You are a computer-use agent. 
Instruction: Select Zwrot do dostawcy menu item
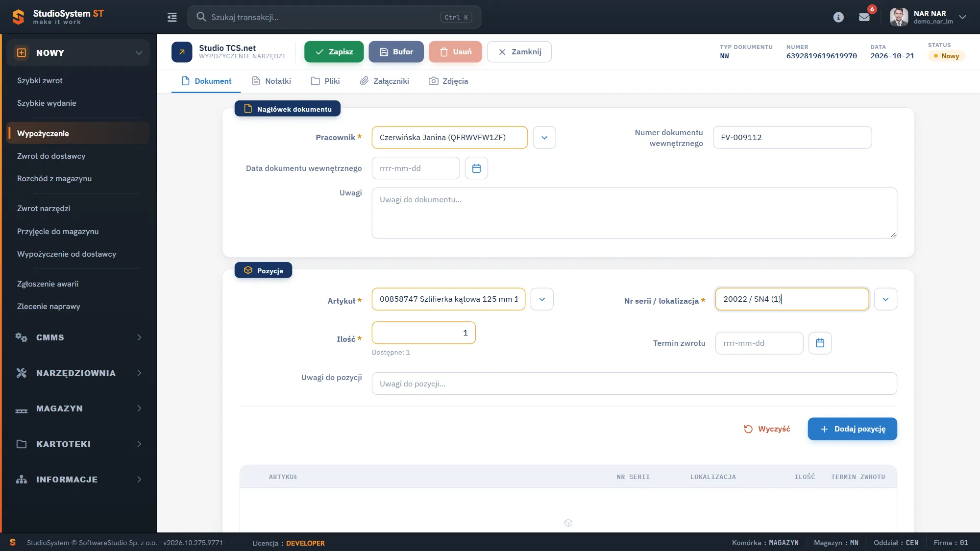(51, 156)
